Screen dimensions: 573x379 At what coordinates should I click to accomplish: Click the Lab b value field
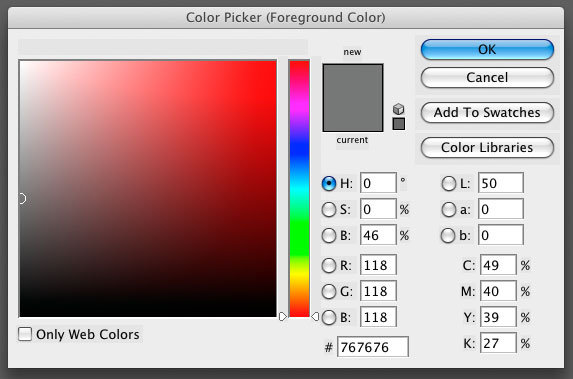[501, 235]
